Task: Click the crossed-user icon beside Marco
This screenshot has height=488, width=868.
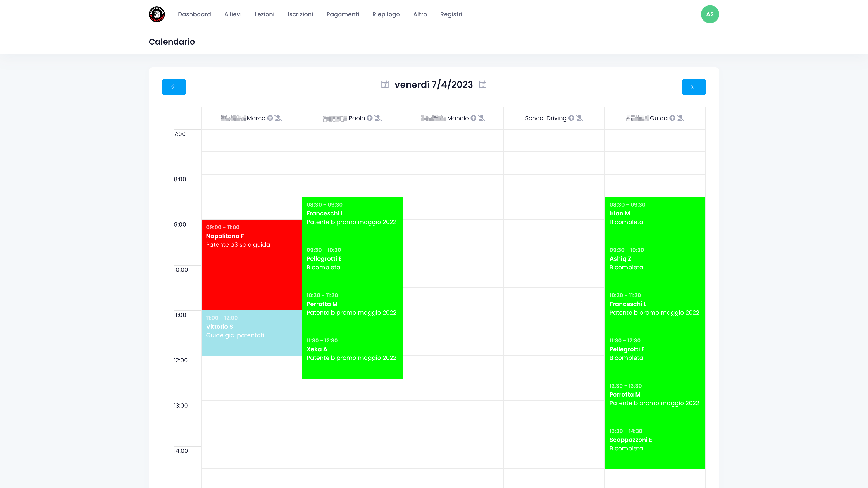Action: pyautogui.click(x=278, y=118)
